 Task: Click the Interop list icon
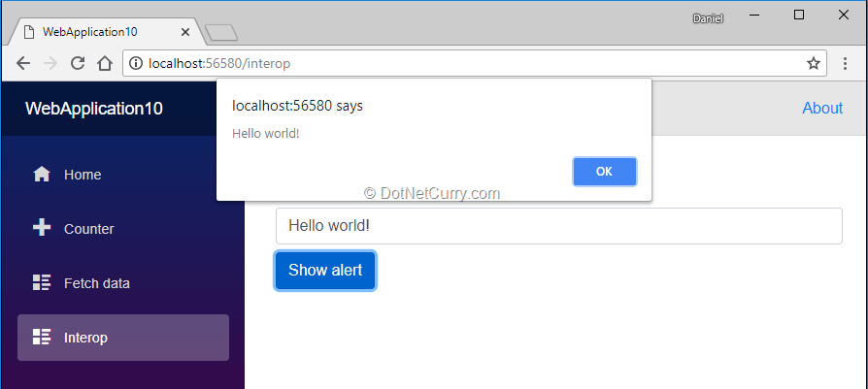tap(42, 337)
